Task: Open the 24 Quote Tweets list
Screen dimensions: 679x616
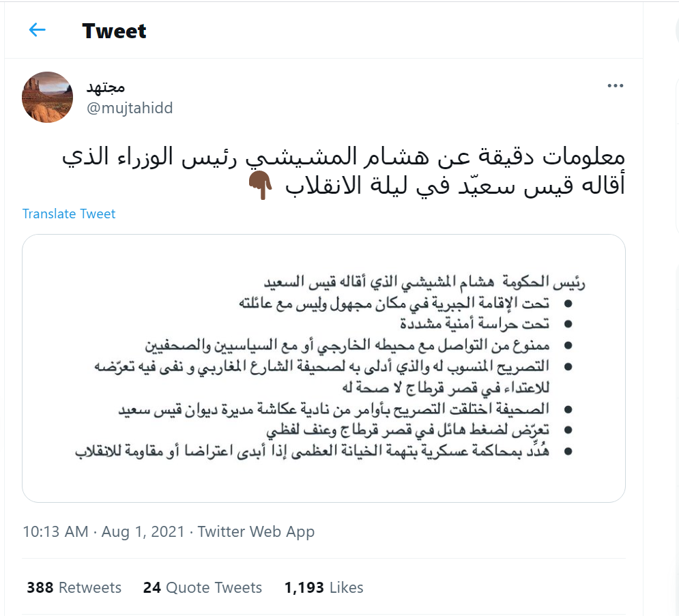Action: (202, 587)
